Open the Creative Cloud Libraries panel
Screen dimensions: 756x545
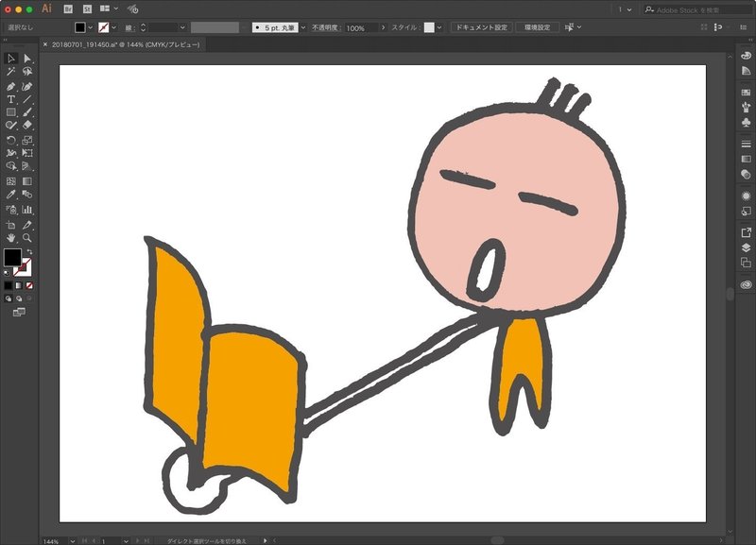[746, 284]
